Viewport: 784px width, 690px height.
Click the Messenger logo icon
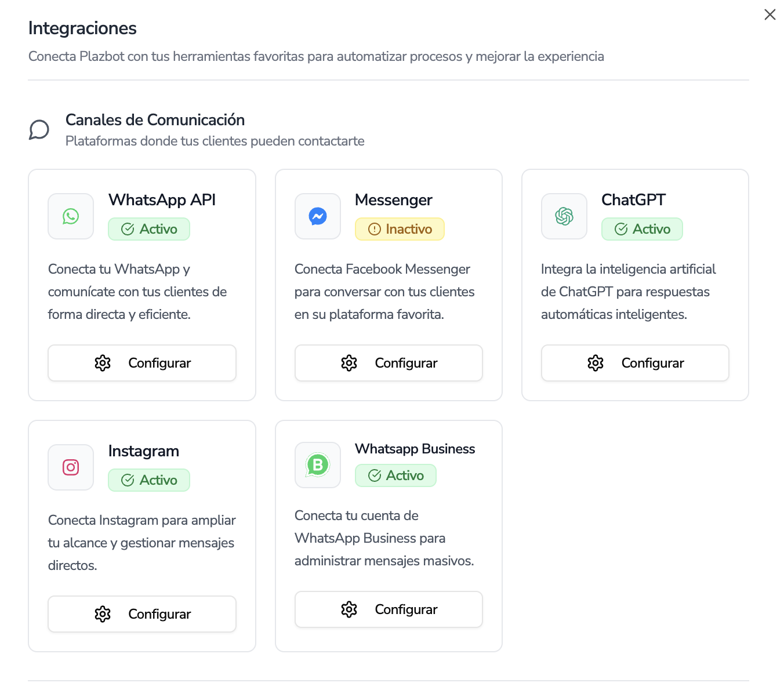pyautogui.click(x=318, y=216)
